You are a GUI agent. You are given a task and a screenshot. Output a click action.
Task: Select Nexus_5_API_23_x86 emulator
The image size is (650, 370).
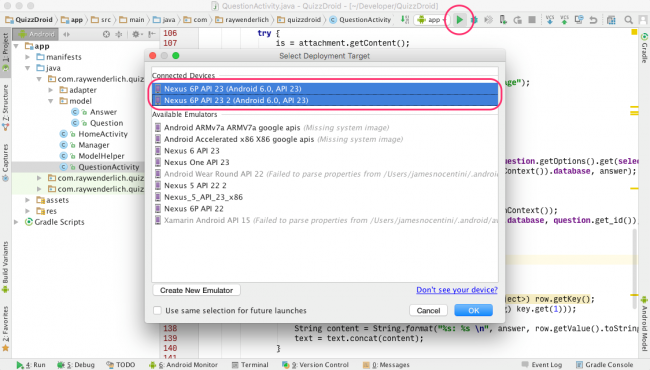pos(325,197)
